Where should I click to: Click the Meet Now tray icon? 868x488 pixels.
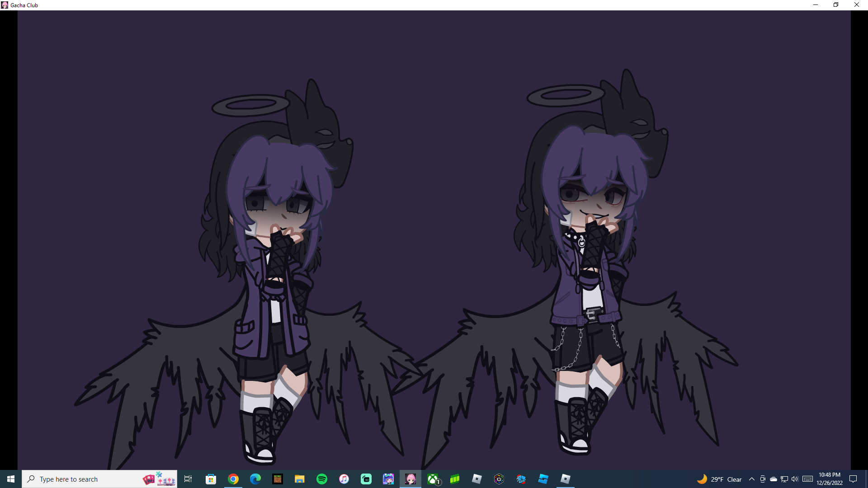[763, 479]
